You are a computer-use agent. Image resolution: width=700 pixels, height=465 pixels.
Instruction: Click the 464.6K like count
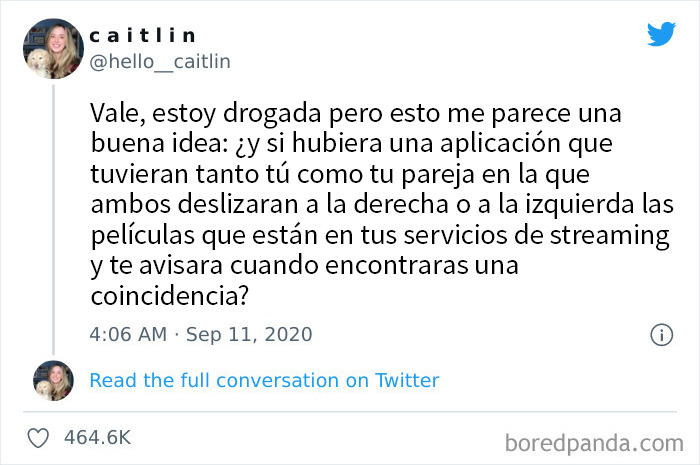point(97,437)
